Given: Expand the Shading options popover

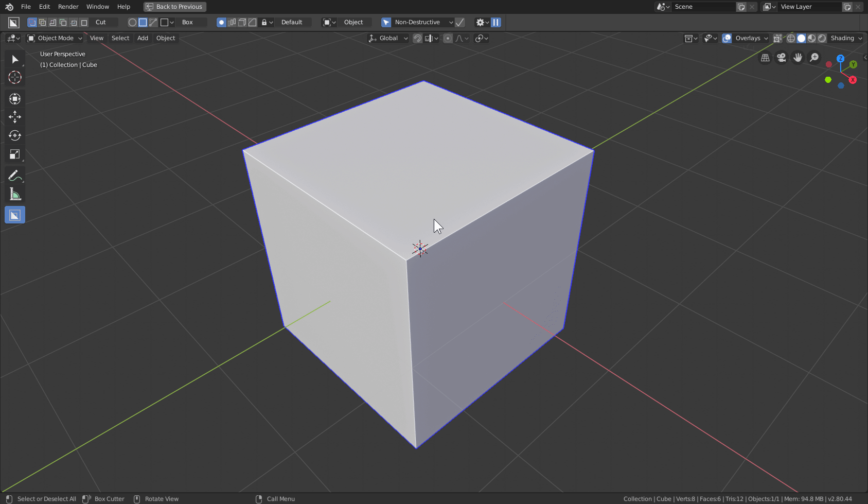Looking at the screenshot, I should (x=861, y=38).
